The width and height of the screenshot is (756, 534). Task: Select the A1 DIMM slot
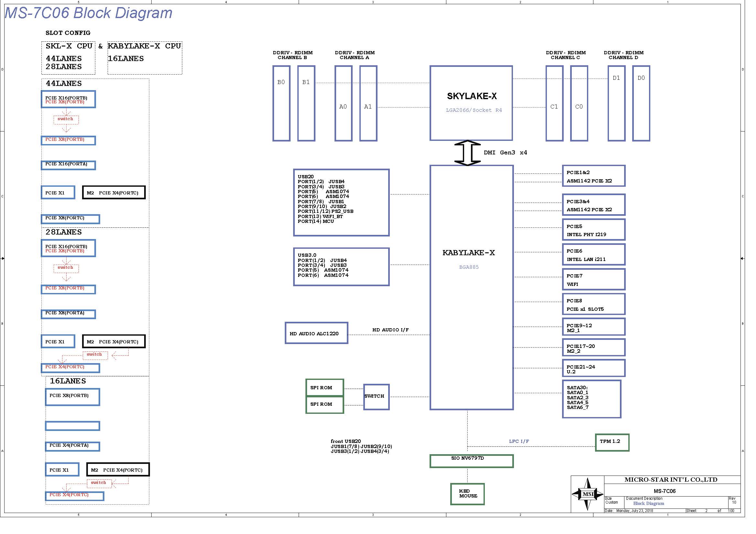(x=368, y=103)
